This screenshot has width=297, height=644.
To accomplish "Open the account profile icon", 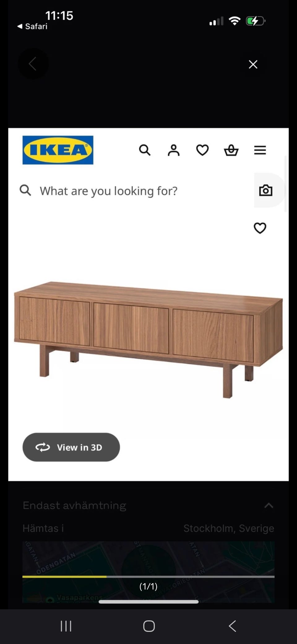I will click(174, 150).
